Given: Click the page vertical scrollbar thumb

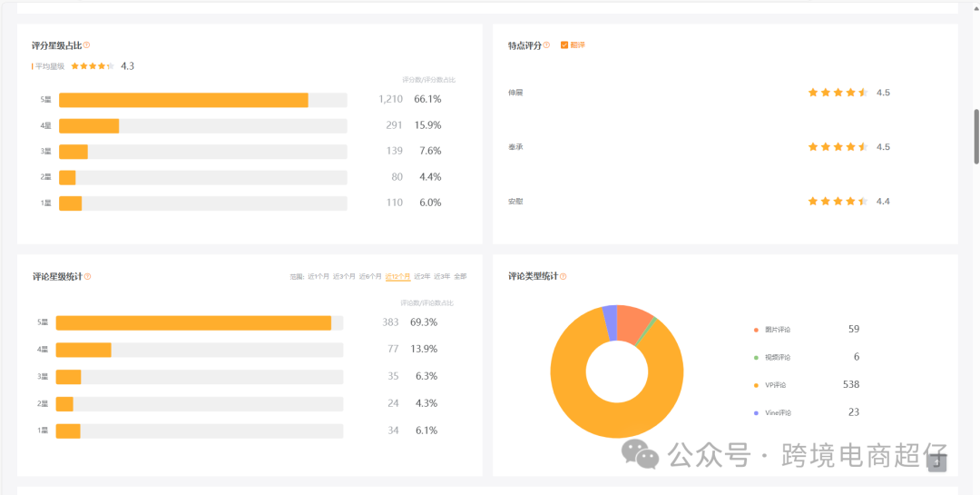Looking at the screenshot, I should coord(976,136).
